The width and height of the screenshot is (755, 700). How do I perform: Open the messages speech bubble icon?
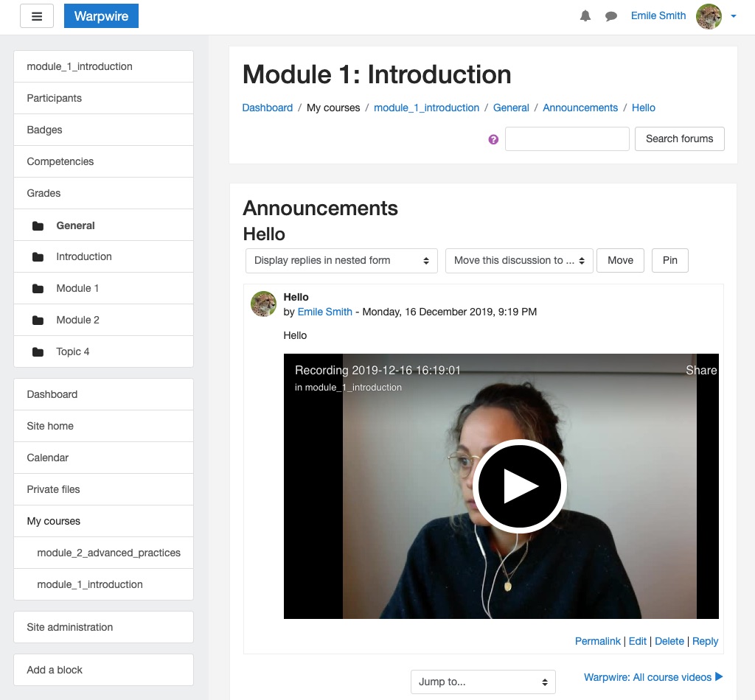coord(611,16)
